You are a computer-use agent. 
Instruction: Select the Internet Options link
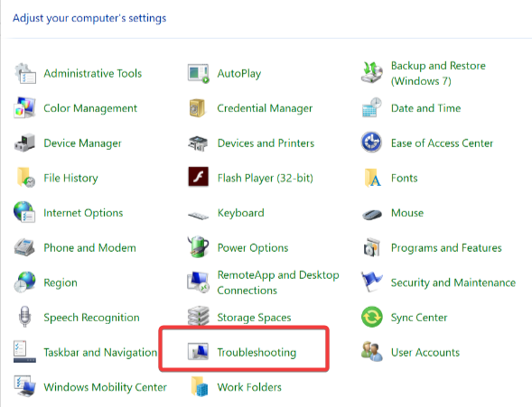tap(83, 213)
